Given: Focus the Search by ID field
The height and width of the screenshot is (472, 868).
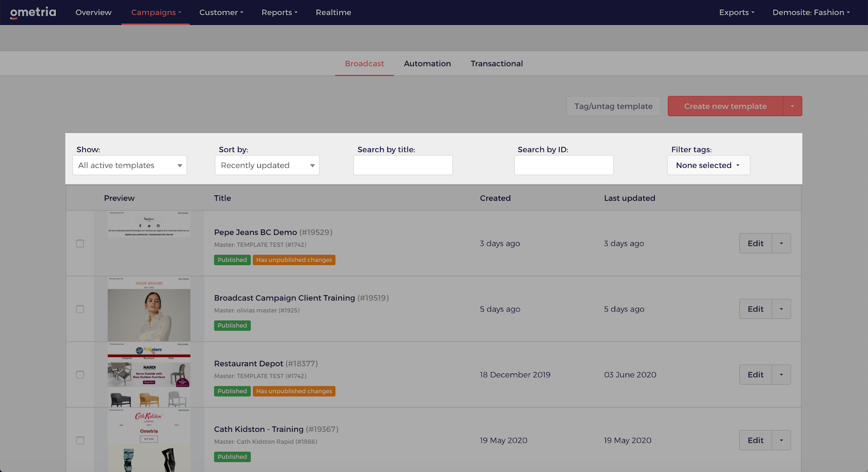Looking at the screenshot, I should (x=564, y=165).
